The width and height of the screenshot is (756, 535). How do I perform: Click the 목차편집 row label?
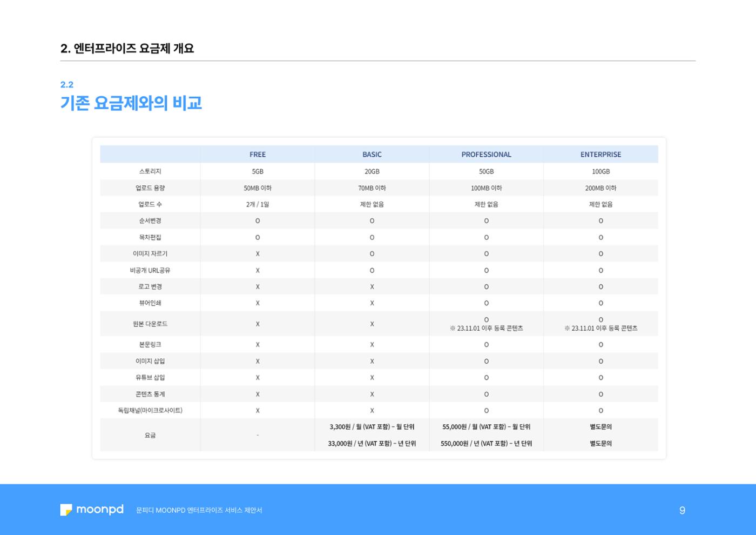point(150,237)
